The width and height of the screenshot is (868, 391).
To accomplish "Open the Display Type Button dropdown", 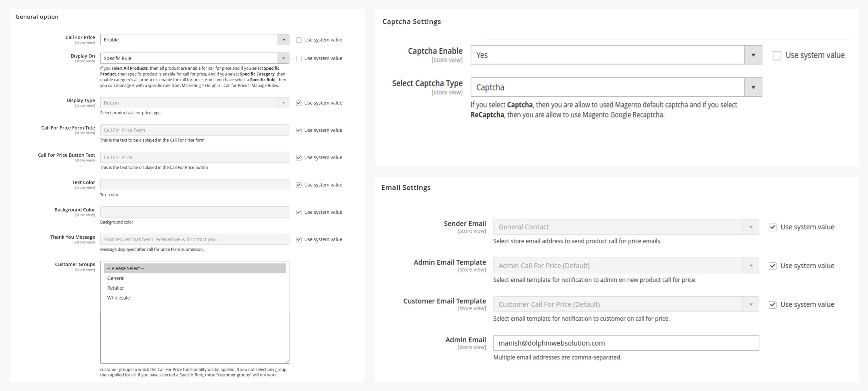I will (x=194, y=103).
